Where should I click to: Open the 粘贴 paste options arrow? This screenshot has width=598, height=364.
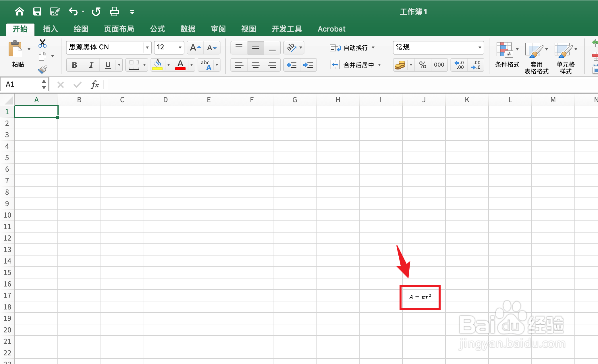[29, 49]
